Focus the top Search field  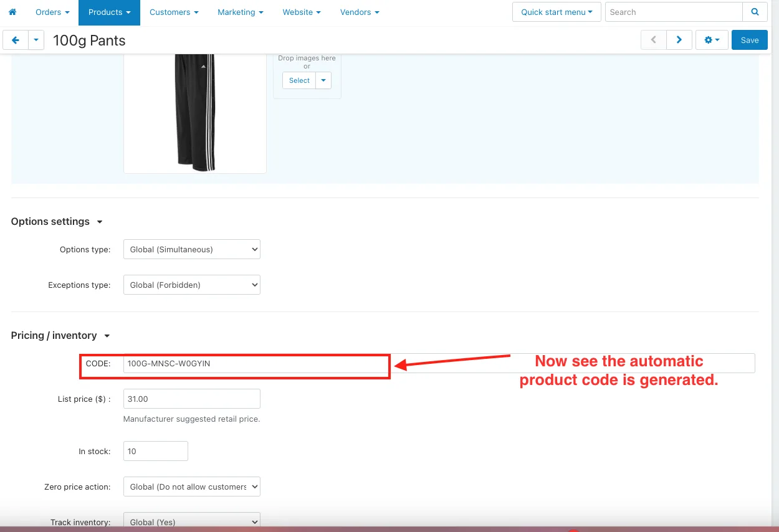click(674, 12)
